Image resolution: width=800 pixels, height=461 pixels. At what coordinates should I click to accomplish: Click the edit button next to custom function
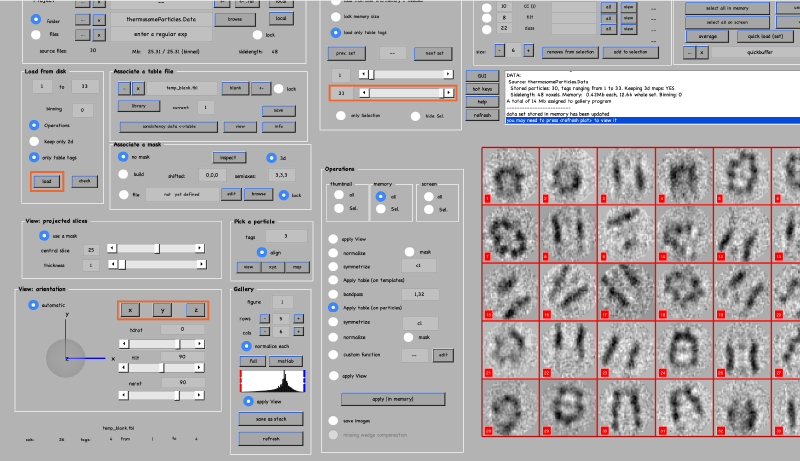[441, 354]
